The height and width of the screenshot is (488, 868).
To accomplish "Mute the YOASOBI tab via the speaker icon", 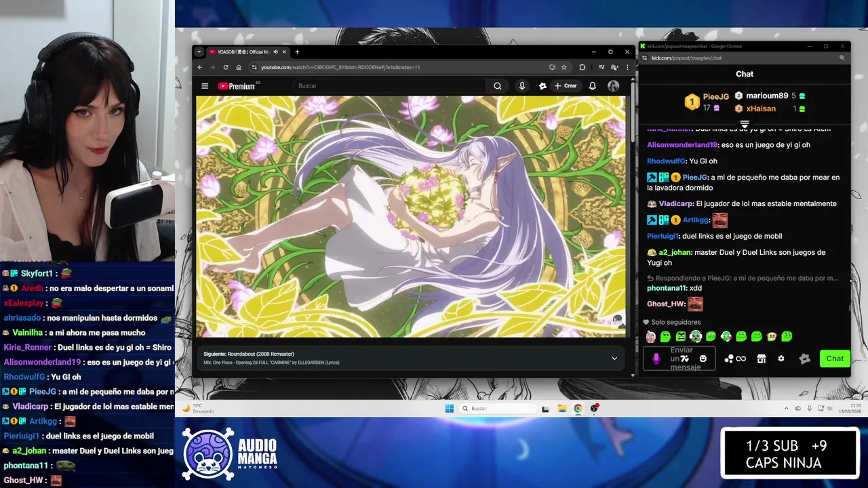I will click(275, 52).
